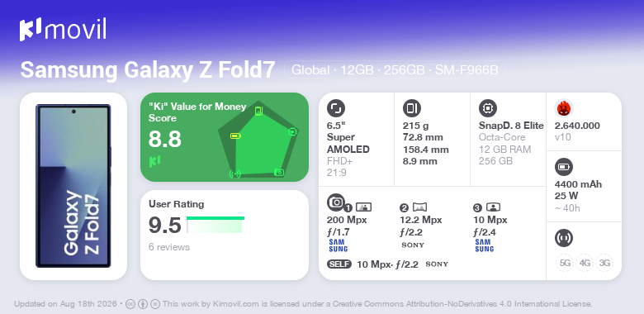Screen dimensions: 644x314
Task: Click the battery capacity icon
Action: point(563,167)
